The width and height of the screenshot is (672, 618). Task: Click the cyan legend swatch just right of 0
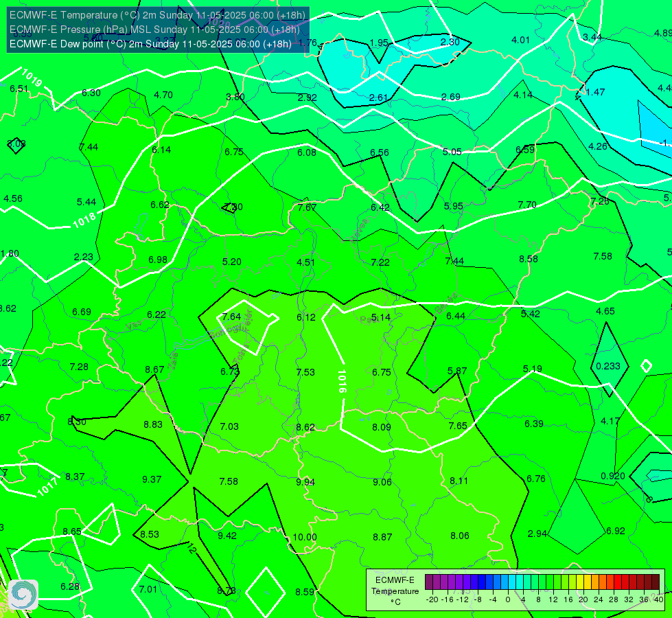(x=511, y=582)
